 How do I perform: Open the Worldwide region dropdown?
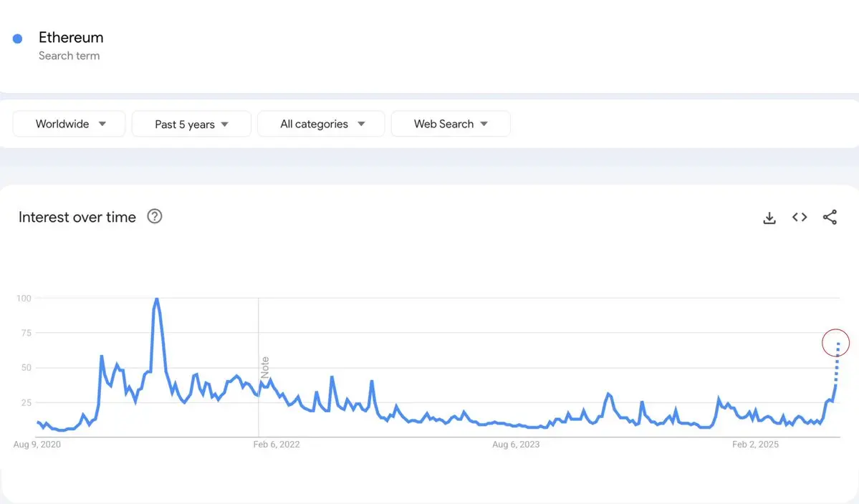coord(69,124)
